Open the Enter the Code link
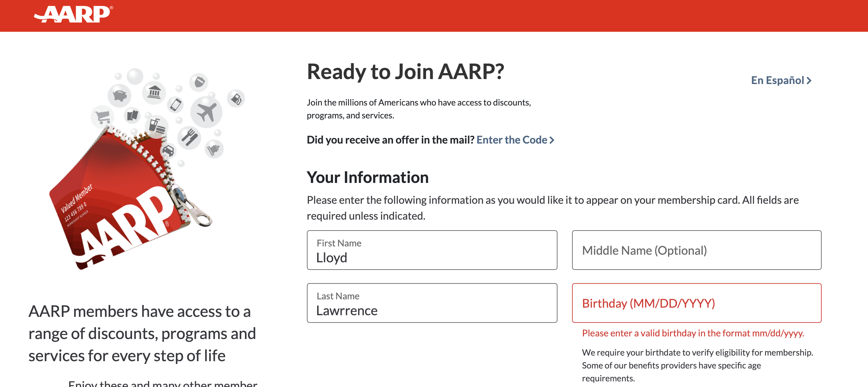Image resolution: width=868 pixels, height=387 pixels. [x=515, y=140]
